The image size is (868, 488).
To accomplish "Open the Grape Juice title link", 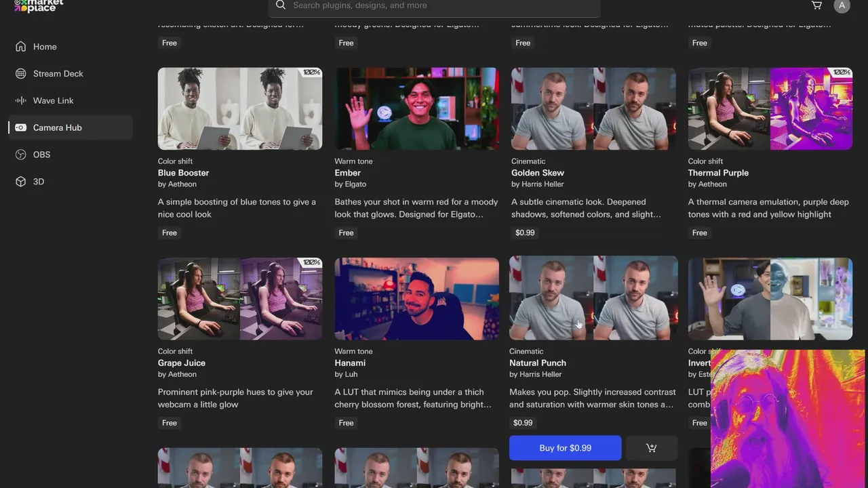I will point(182,363).
